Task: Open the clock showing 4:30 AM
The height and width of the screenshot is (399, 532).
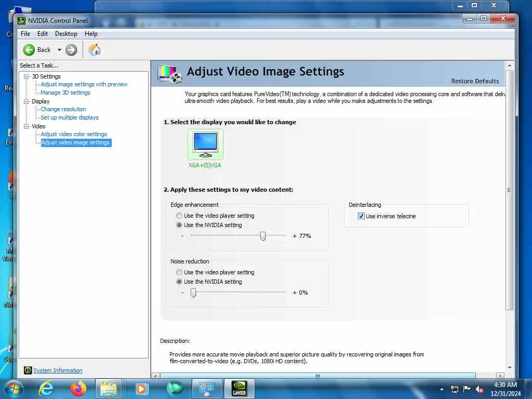Action: 506,389
